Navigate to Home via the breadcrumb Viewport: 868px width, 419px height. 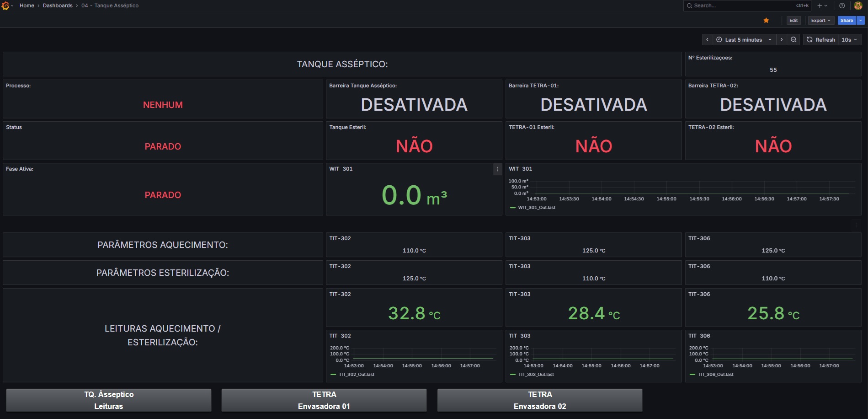pos(27,5)
